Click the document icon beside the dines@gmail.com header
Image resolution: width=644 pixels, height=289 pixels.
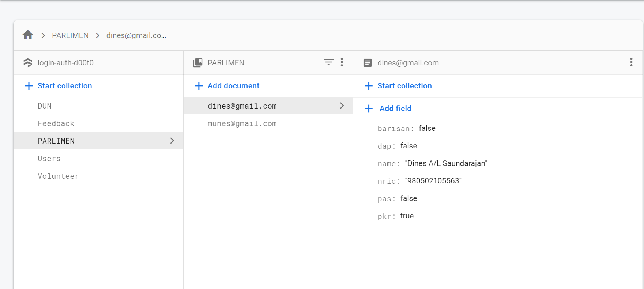368,63
